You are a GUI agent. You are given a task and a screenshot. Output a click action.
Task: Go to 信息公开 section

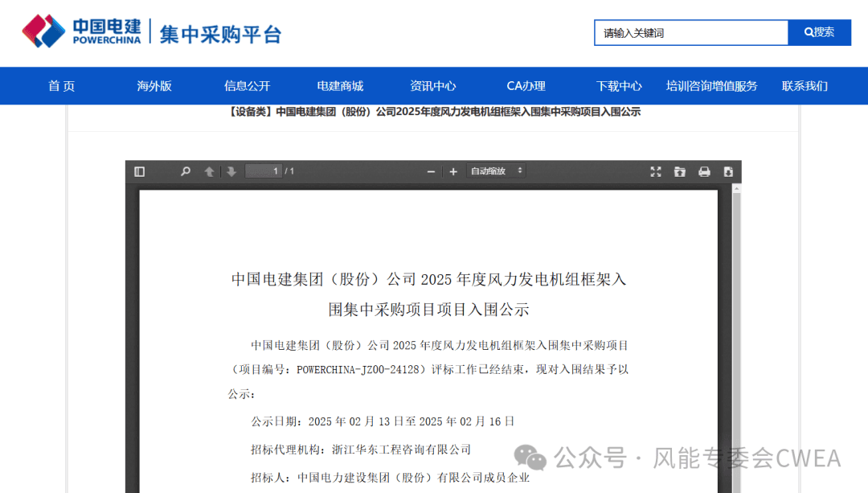247,86
